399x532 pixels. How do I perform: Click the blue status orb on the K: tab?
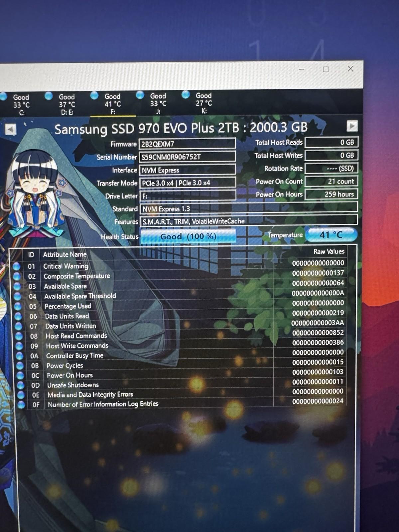[186, 95]
